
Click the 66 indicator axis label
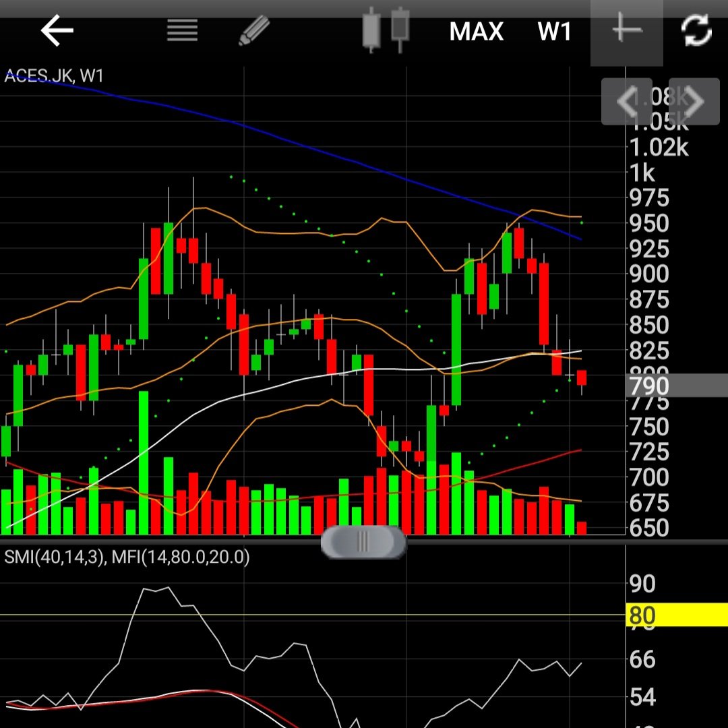(642, 659)
